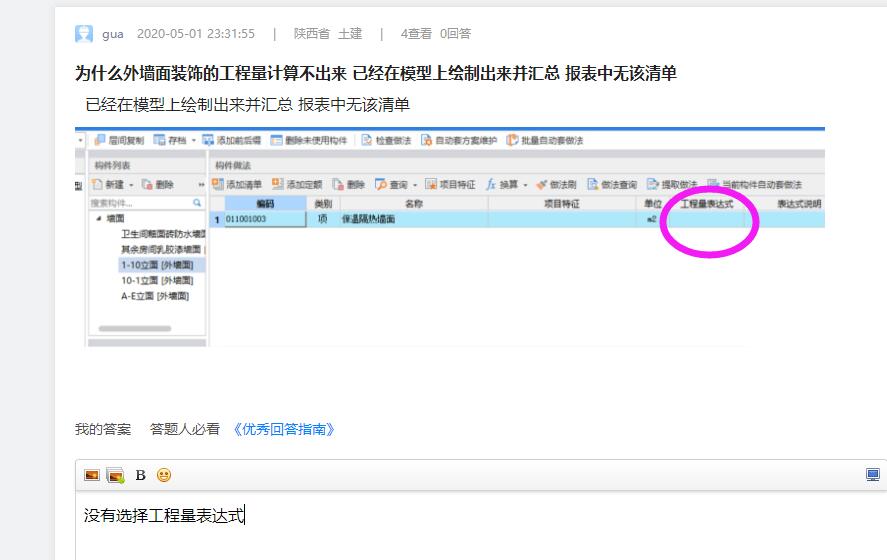This screenshot has height=560, width=887.
Task: Click 查询 magnifier toolbar icon
Action: tap(381, 184)
